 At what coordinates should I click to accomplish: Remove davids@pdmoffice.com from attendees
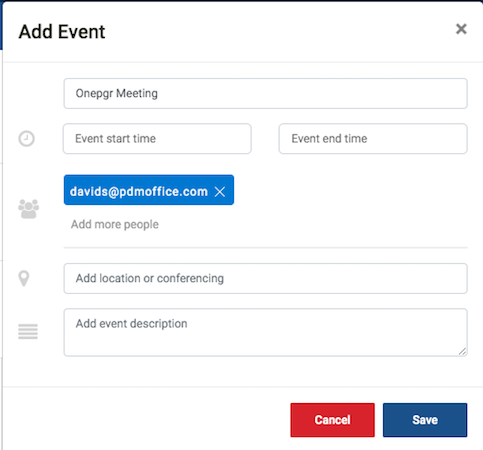[x=220, y=192]
